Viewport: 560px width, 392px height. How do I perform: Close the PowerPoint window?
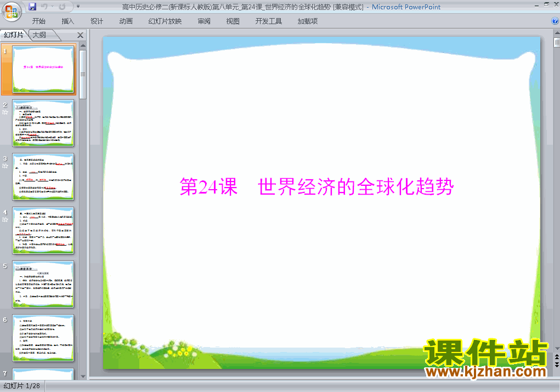[x=556, y=4]
